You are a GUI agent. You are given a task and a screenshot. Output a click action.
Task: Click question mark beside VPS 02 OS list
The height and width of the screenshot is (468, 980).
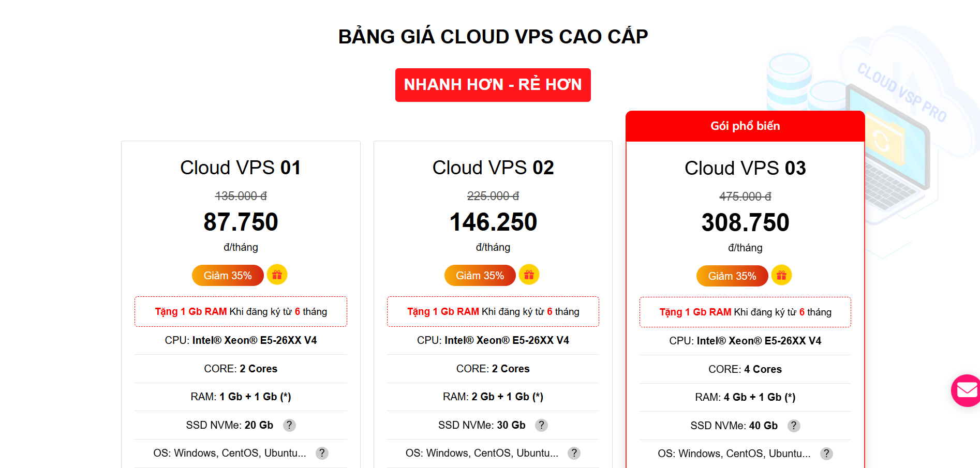(574, 453)
